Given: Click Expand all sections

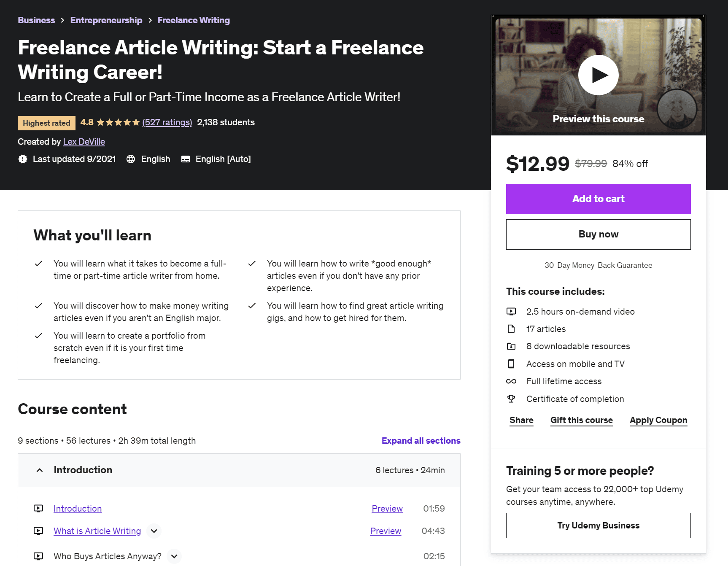Looking at the screenshot, I should pos(421,440).
